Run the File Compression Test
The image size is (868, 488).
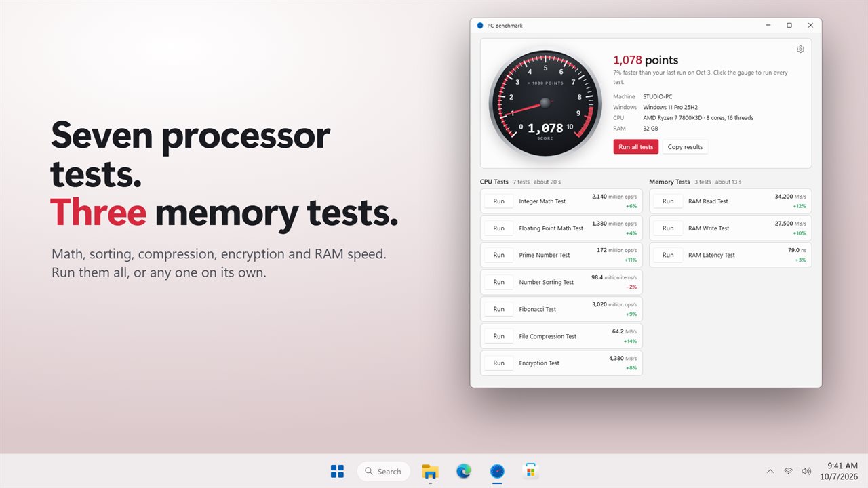(499, 336)
